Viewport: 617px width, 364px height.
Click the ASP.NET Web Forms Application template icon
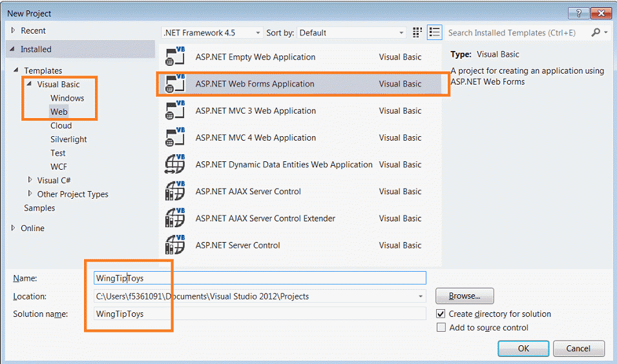coord(175,83)
